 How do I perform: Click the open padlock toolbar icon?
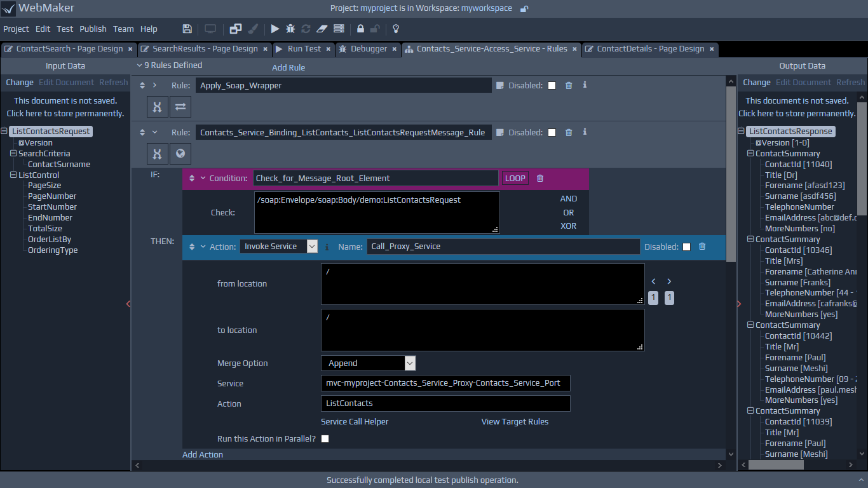pyautogui.click(x=375, y=29)
